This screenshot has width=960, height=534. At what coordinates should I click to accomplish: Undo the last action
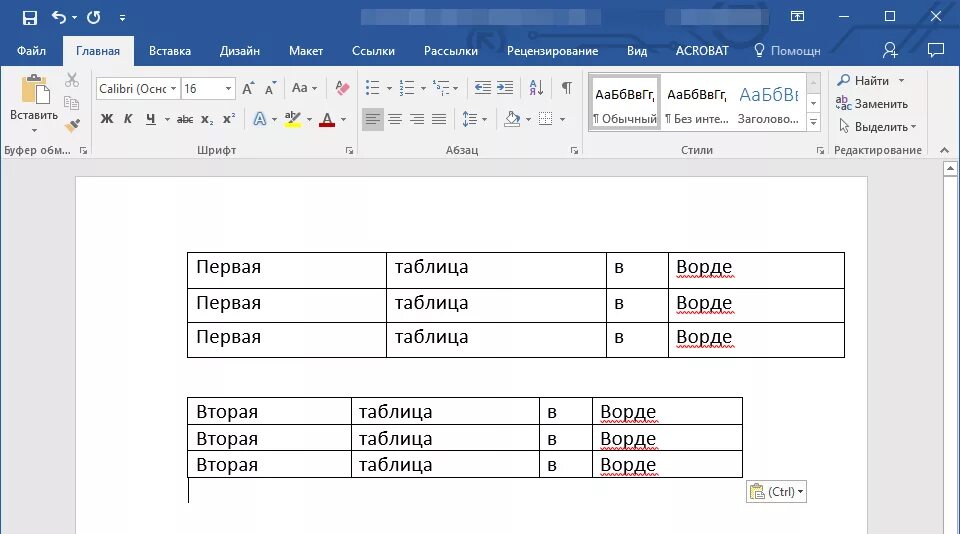(x=59, y=17)
